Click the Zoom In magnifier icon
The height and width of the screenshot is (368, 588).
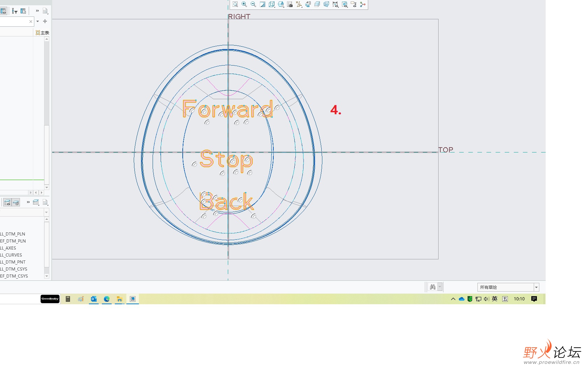tap(244, 4)
